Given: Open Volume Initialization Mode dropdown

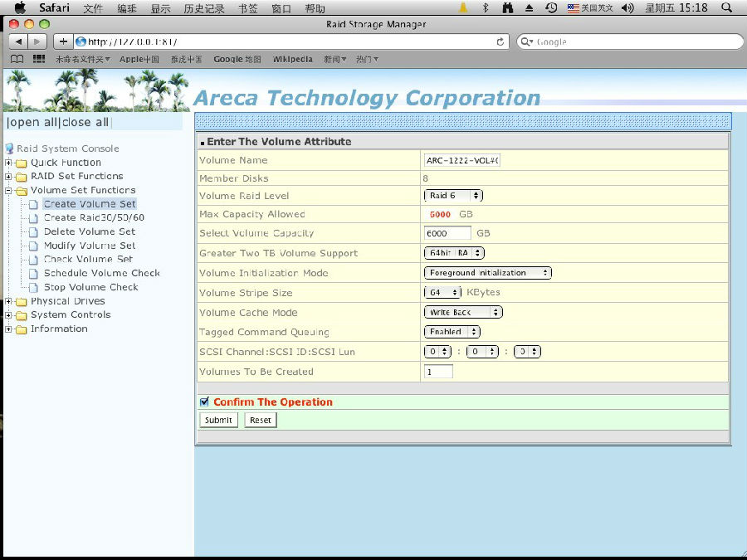Looking at the screenshot, I should click(x=487, y=273).
